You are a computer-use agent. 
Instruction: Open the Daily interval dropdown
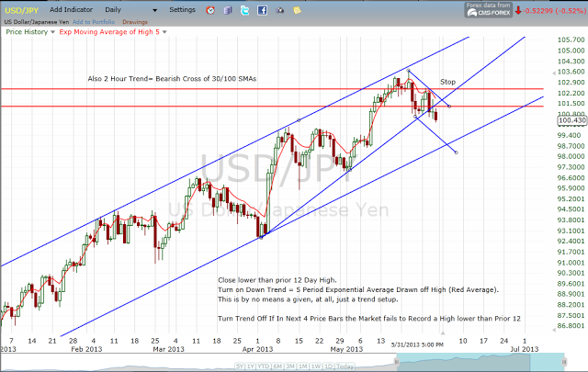tap(130, 10)
